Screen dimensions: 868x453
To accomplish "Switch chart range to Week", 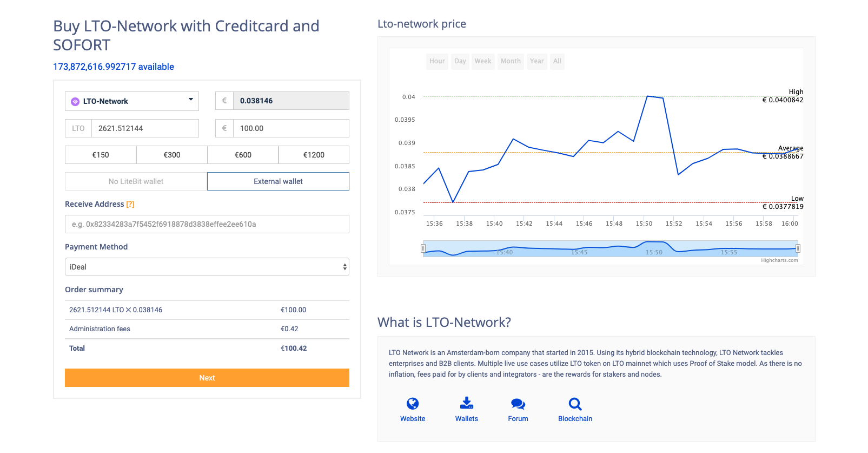I will (x=483, y=61).
